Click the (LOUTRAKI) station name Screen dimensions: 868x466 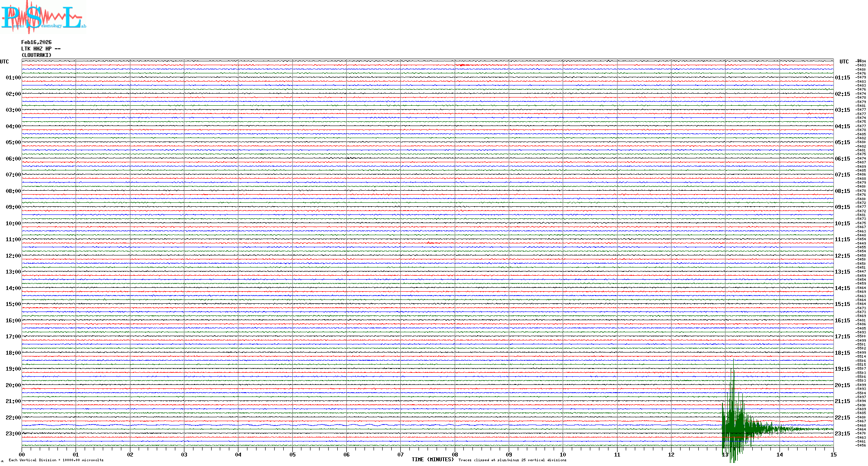point(36,55)
